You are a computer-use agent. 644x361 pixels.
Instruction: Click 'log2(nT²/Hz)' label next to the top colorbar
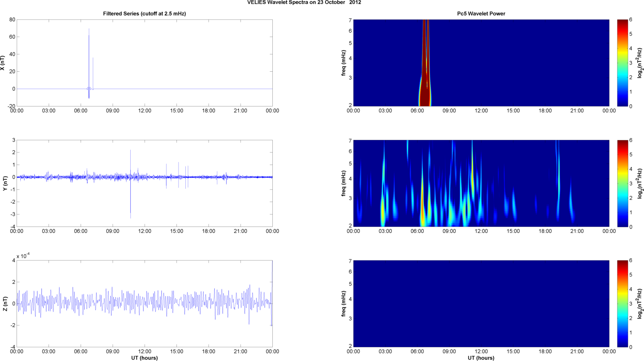click(640, 63)
